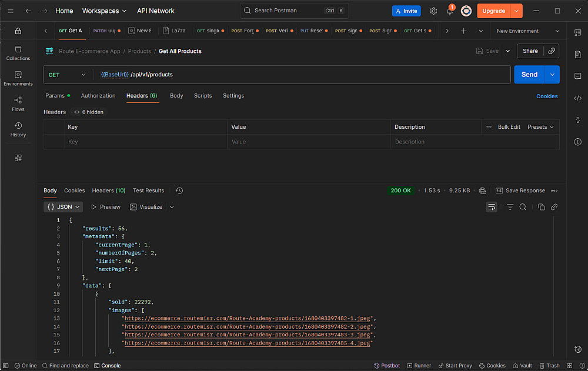Image resolution: width=588 pixels, height=371 pixels.
Task: Open the GET method dropdown
Action: click(x=68, y=75)
